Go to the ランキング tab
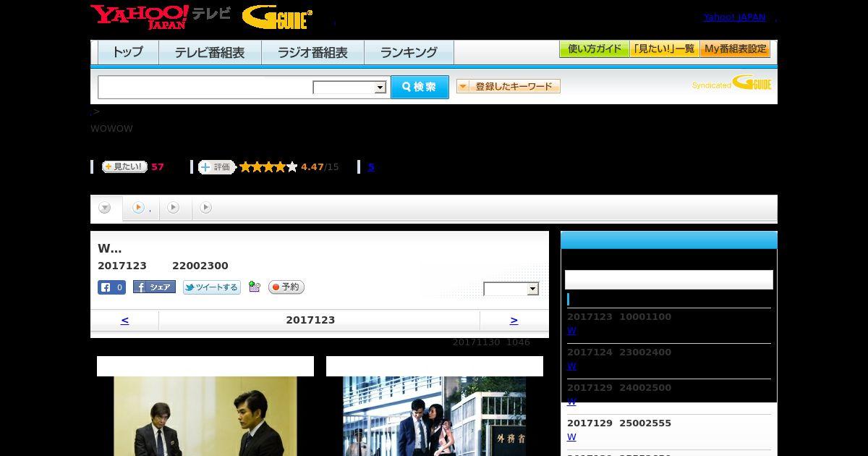The height and width of the screenshot is (456, 868). (409, 53)
